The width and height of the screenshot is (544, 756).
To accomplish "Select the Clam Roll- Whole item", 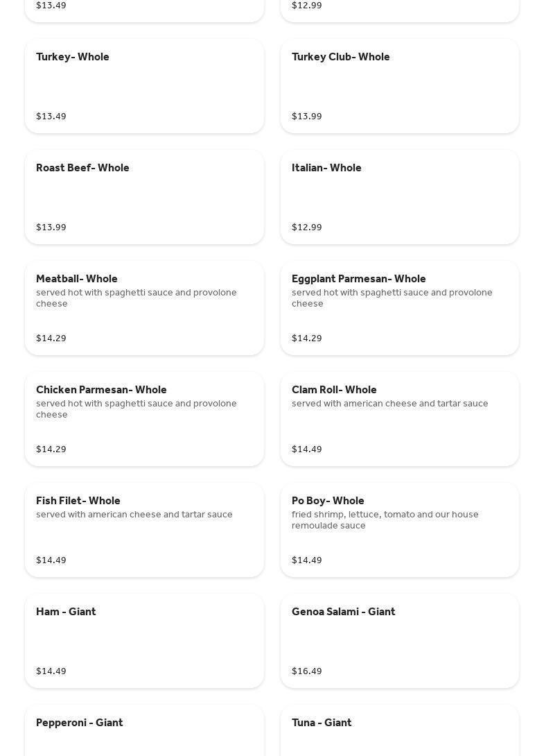I will (x=399, y=419).
